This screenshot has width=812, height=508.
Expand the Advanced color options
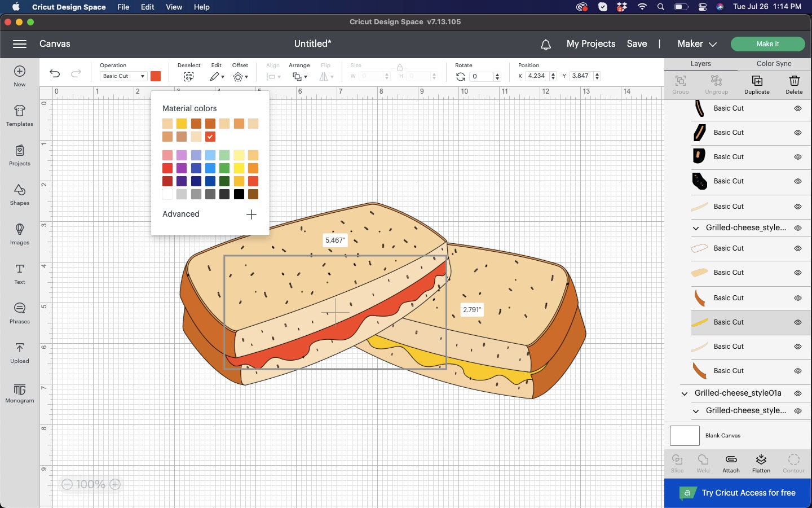pos(251,214)
